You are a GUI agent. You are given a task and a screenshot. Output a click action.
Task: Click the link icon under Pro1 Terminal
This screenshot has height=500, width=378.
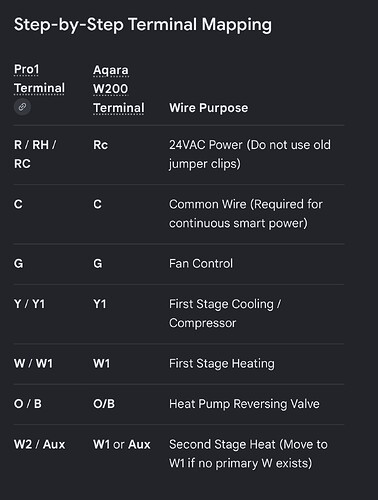pyautogui.click(x=22, y=107)
